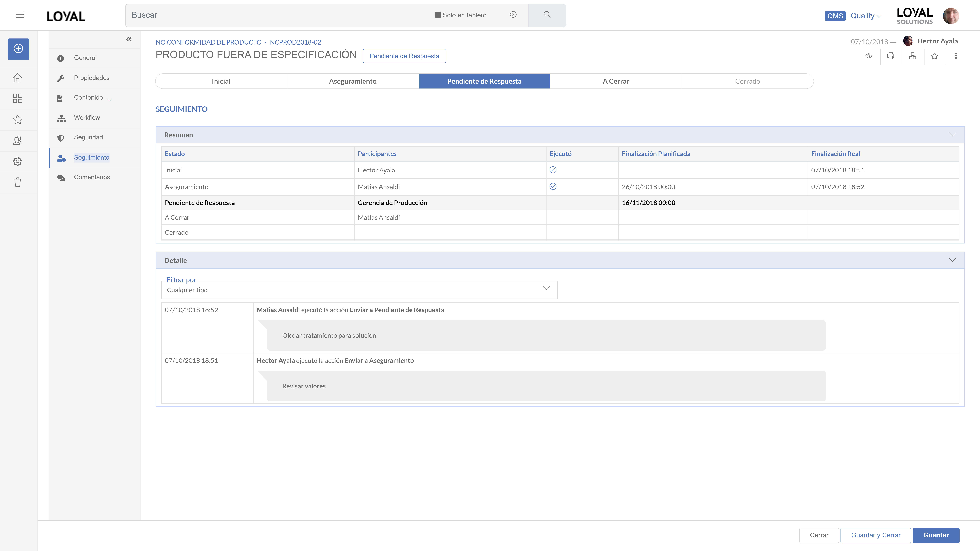This screenshot has height=551, width=980.
Task: Create new item with the plus button
Action: pyautogui.click(x=18, y=49)
